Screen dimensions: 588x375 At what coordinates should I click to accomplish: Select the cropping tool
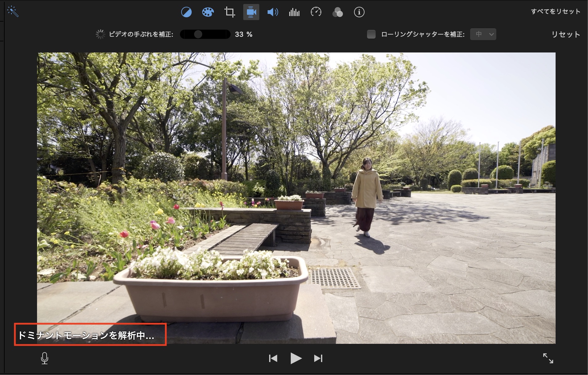229,12
